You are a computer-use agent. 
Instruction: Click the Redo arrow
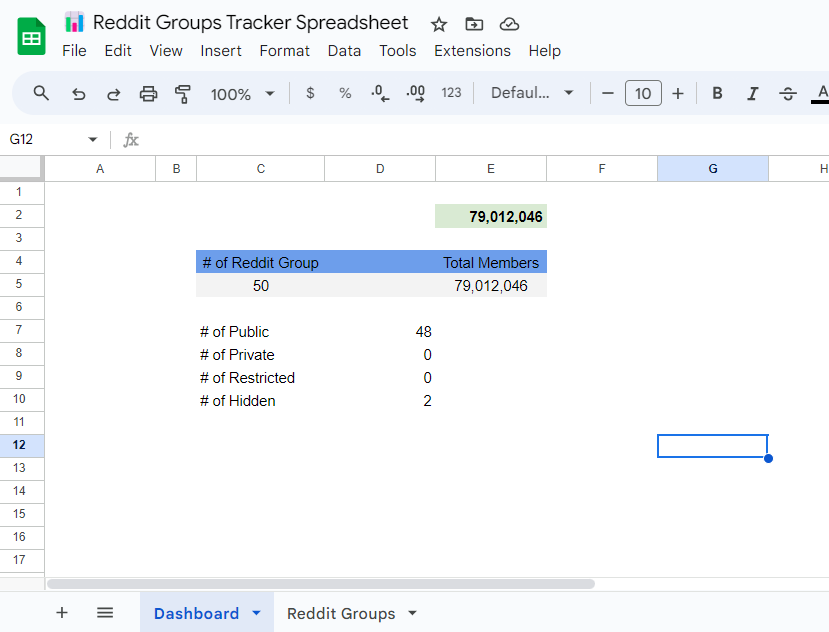pos(113,94)
